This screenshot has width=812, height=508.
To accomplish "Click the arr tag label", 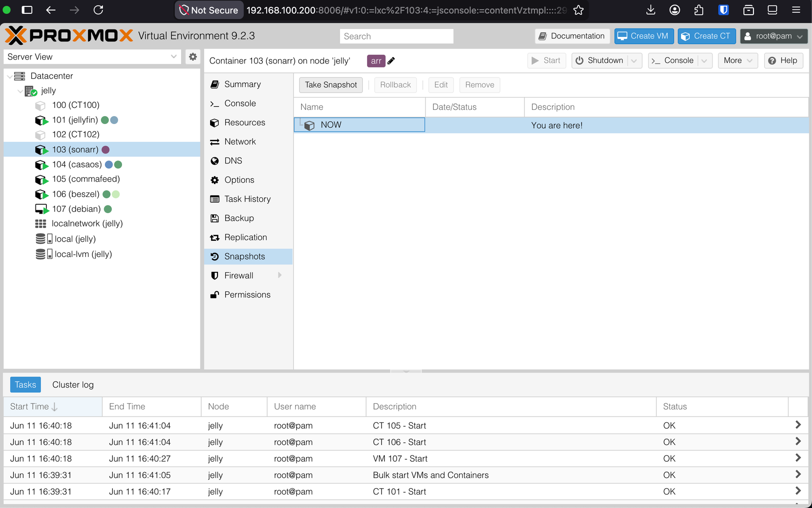I will [376, 61].
